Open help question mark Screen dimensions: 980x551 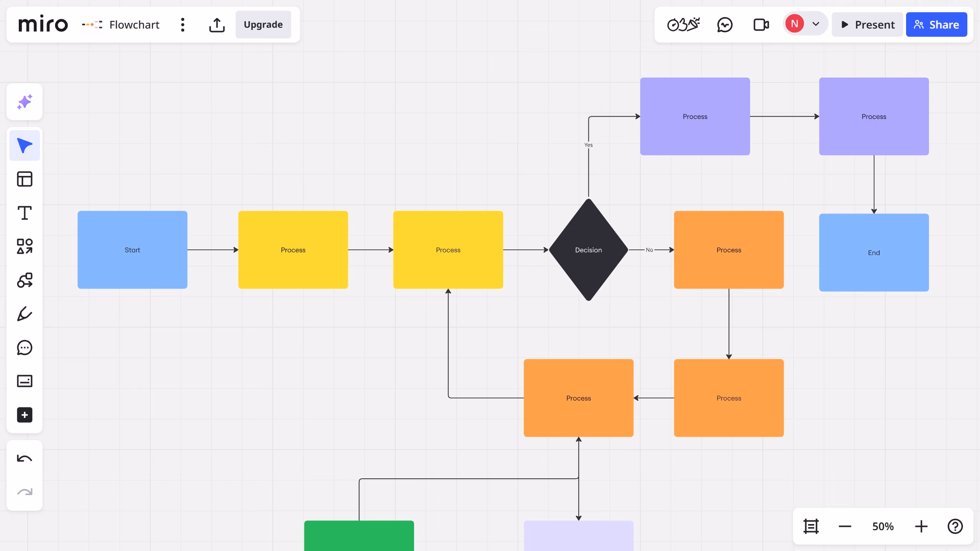(x=955, y=526)
